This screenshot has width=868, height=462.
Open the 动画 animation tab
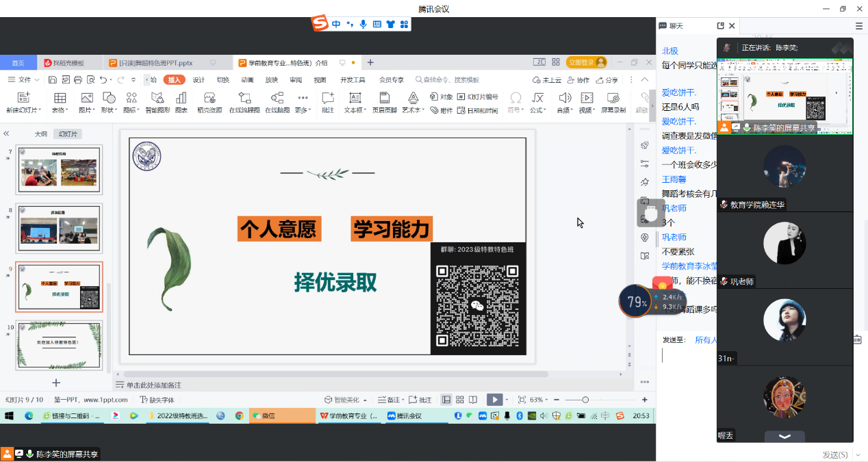click(247, 80)
